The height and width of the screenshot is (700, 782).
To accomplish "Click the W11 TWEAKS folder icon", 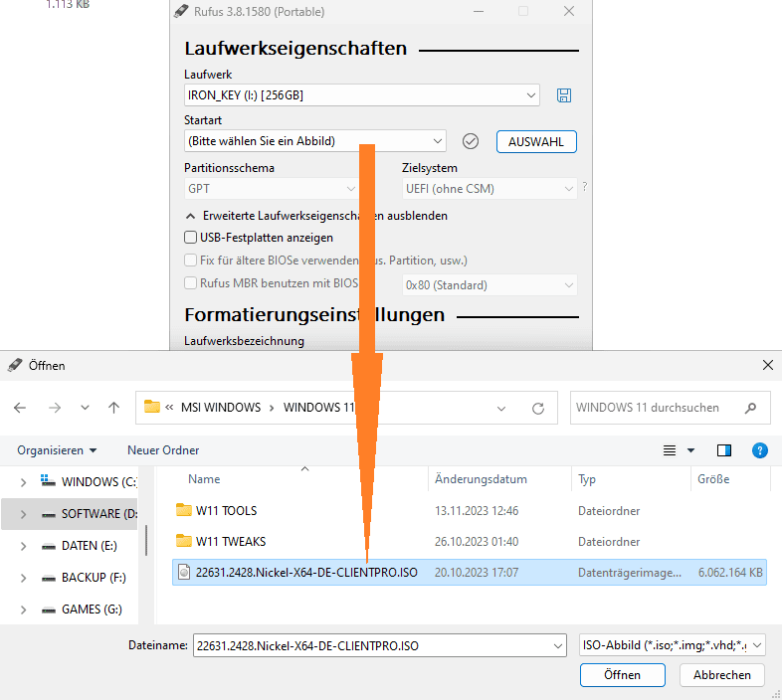I will click(184, 541).
